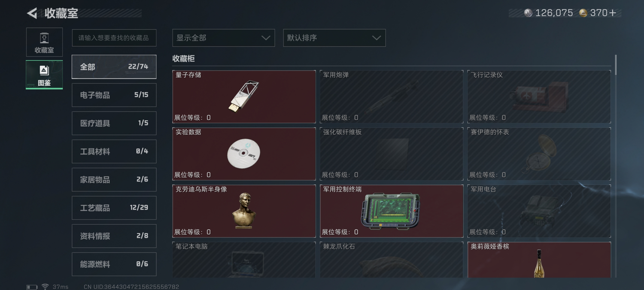The height and width of the screenshot is (290, 644).
Task: Click the gold triangle currency icon
Action: coord(583,13)
